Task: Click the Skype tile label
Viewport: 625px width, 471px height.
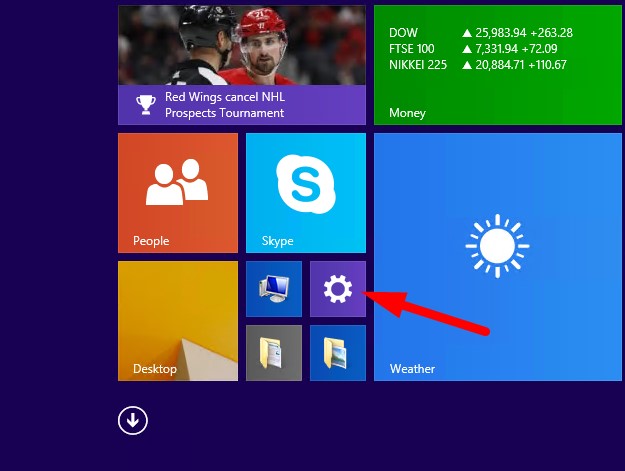Action: 277,241
